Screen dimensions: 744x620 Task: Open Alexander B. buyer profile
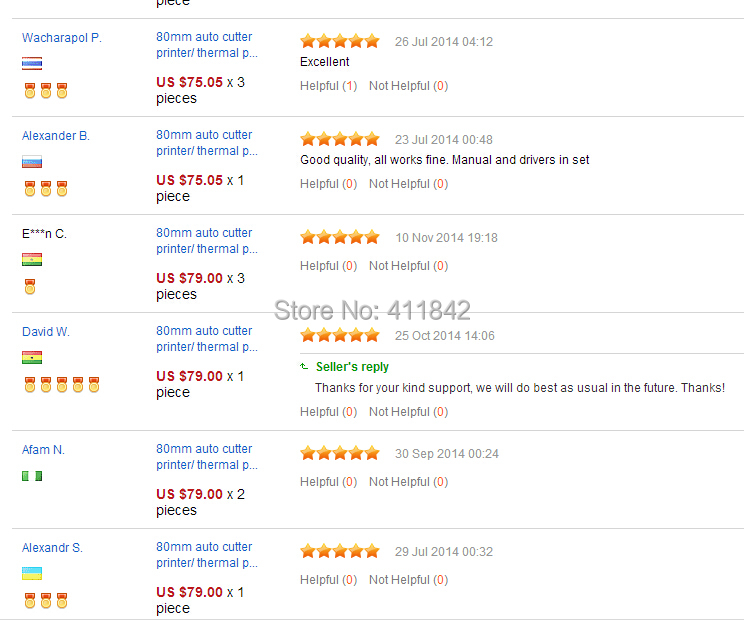(x=56, y=136)
